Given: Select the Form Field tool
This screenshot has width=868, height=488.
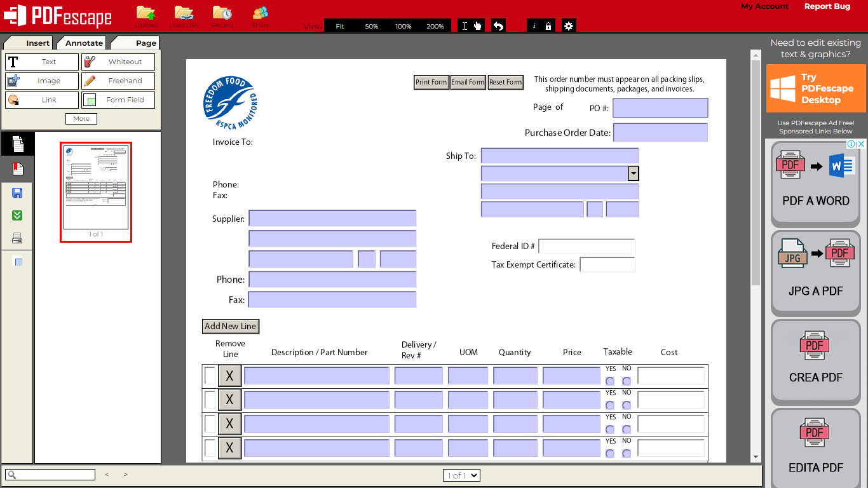Looking at the screenshot, I should coord(118,100).
